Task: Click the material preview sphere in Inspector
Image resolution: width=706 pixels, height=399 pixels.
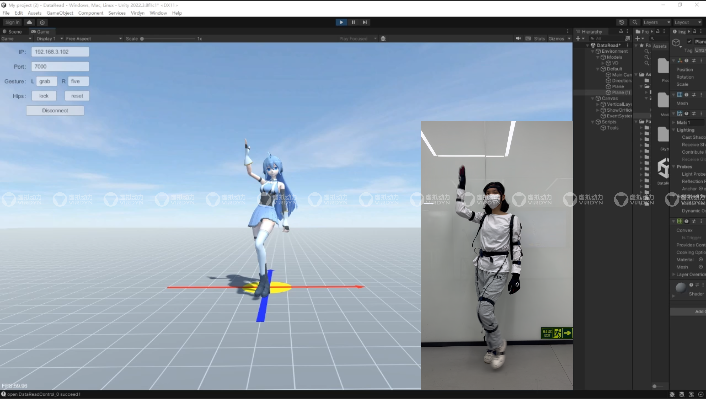Action: pyautogui.click(x=681, y=287)
